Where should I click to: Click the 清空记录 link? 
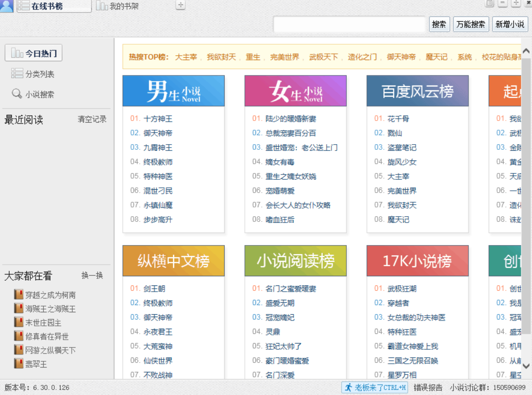click(x=92, y=119)
